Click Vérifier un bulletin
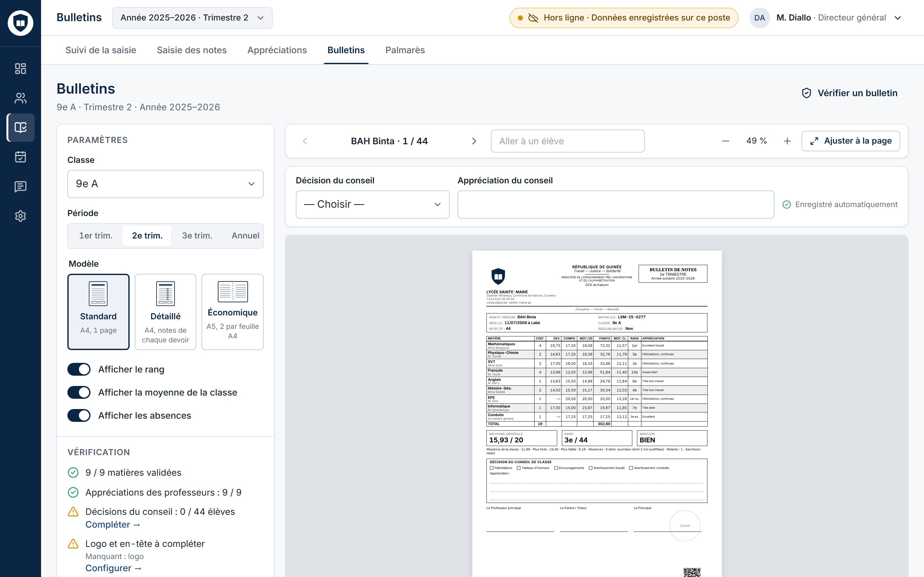 (849, 93)
